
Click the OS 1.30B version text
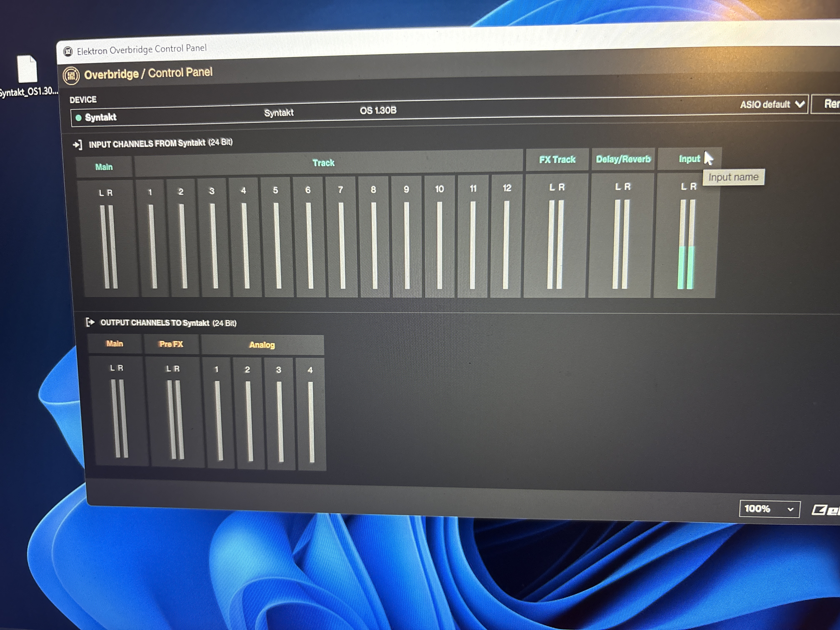click(378, 110)
